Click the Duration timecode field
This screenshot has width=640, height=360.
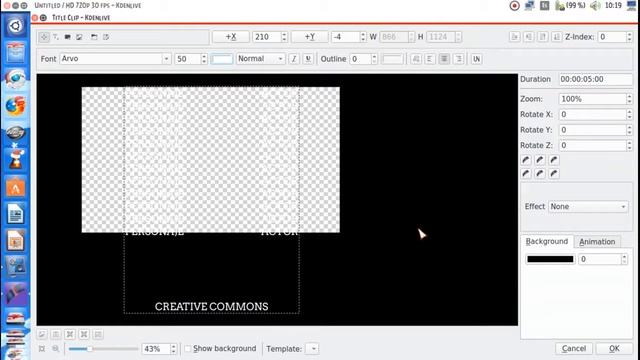click(x=596, y=79)
